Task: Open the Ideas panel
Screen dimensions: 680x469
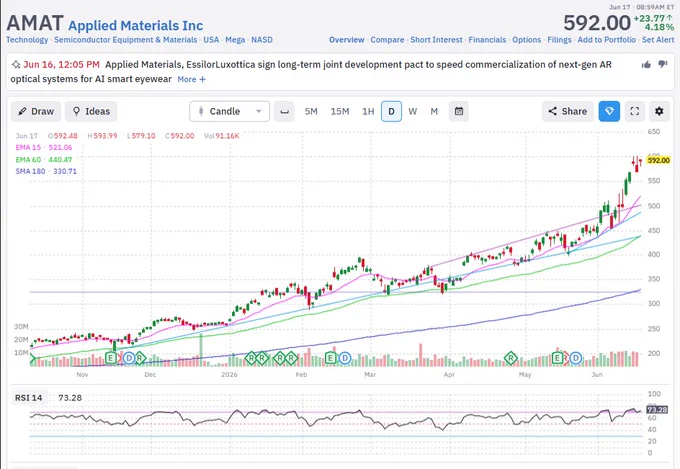Action: click(x=91, y=112)
